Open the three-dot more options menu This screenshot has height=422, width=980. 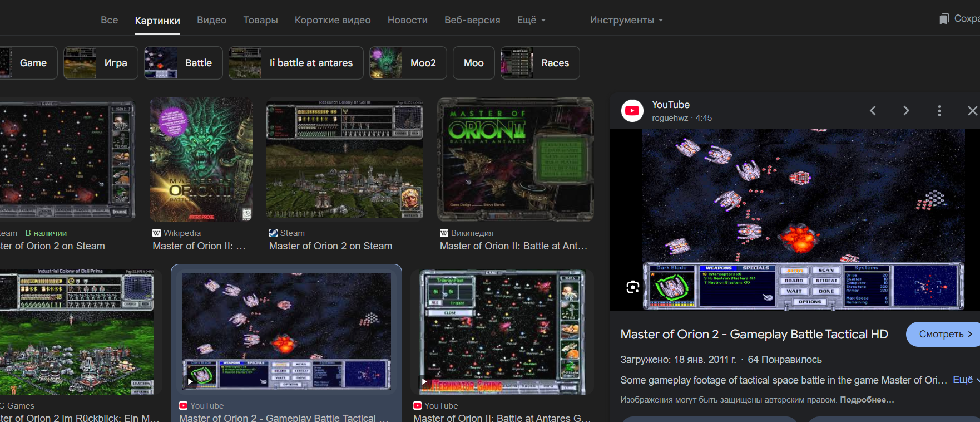[939, 111]
